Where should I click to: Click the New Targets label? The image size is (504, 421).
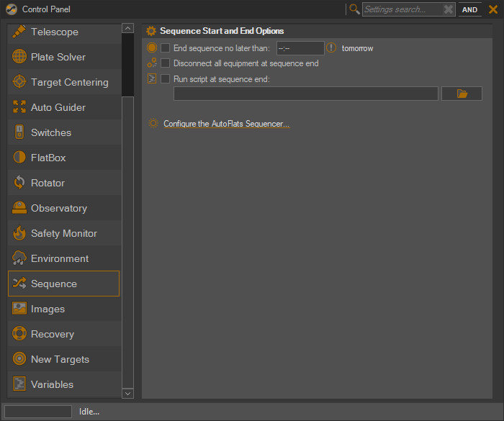click(x=60, y=359)
